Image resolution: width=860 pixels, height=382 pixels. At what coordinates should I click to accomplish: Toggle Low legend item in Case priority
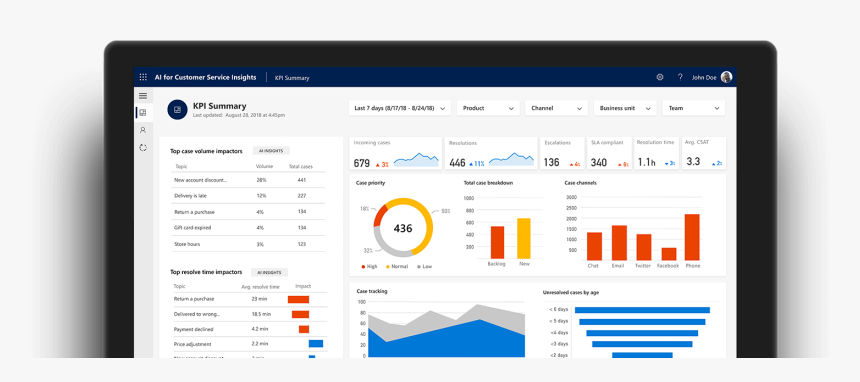pos(425,267)
